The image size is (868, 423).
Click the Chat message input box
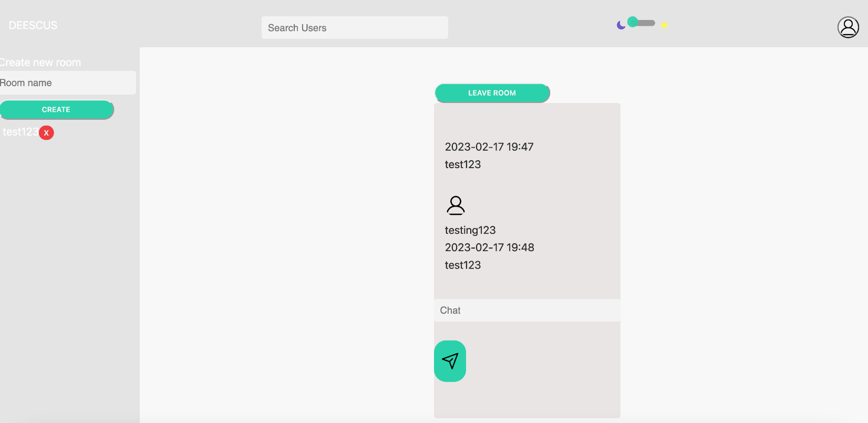pos(527,311)
